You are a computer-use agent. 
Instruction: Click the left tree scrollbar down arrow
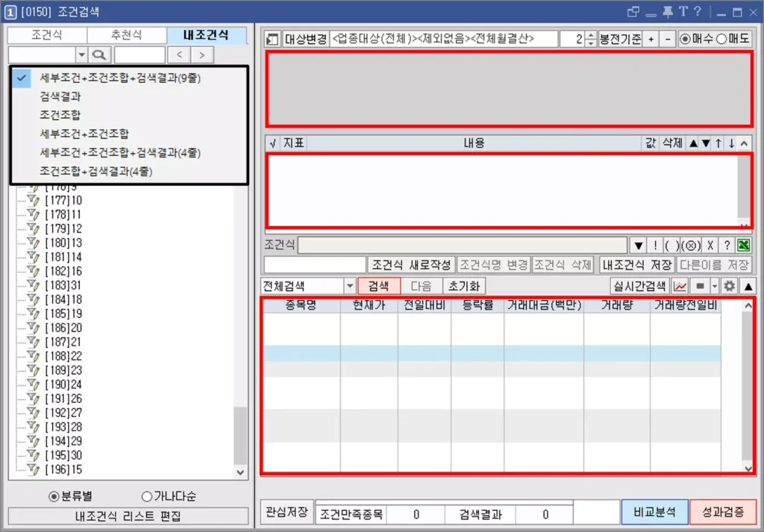240,472
